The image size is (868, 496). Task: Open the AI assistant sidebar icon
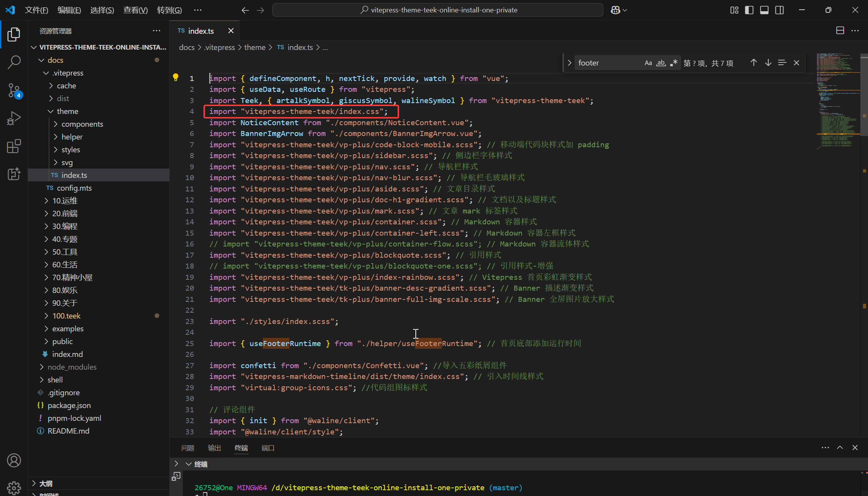(14, 174)
